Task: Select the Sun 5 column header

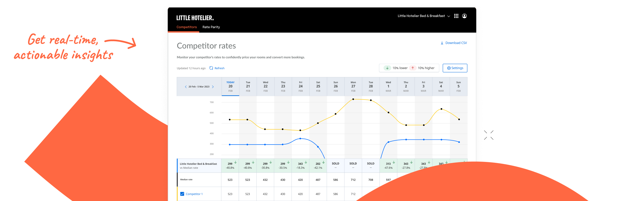Action: click(x=459, y=87)
